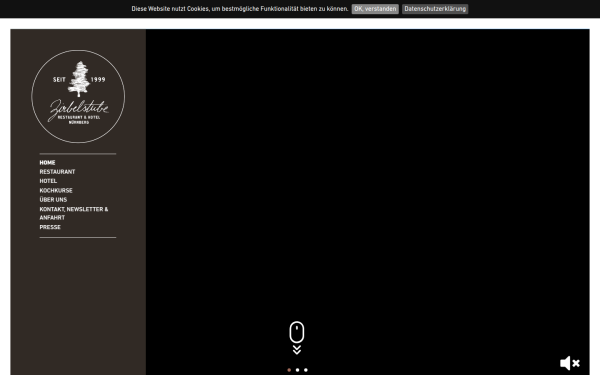Click the mouse scroll-down indicator icon
The height and width of the screenshot is (375, 600).
pos(297,332)
